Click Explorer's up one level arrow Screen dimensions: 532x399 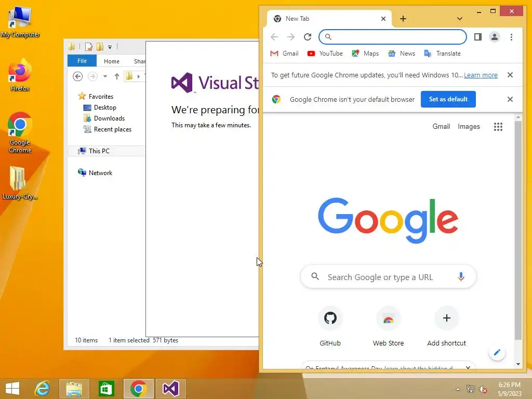pyautogui.click(x=117, y=76)
